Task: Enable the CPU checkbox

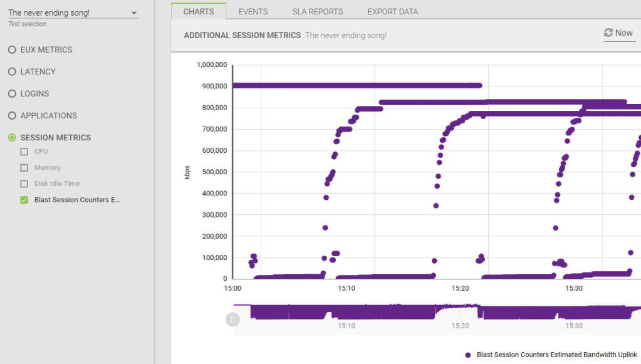Action: [24, 152]
